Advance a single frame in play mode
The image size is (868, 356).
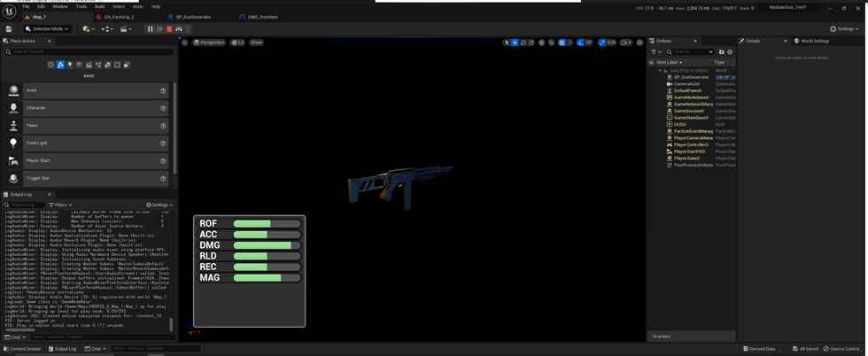(160, 29)
